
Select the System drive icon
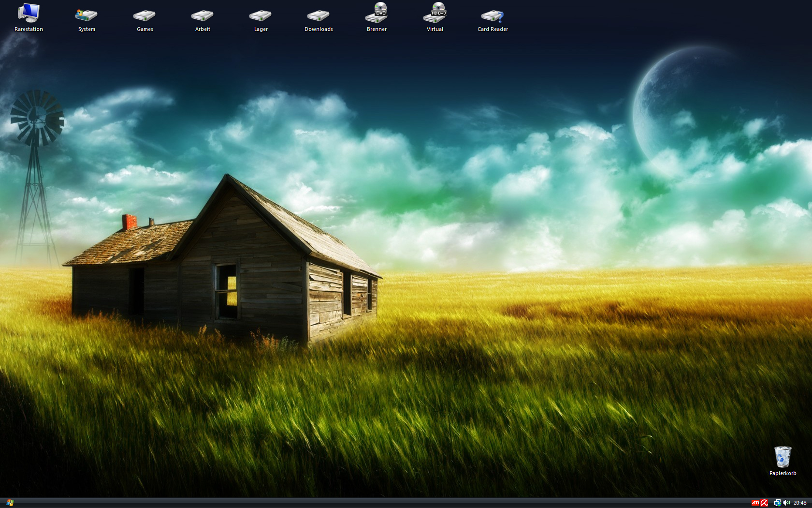tap(87, 15)
